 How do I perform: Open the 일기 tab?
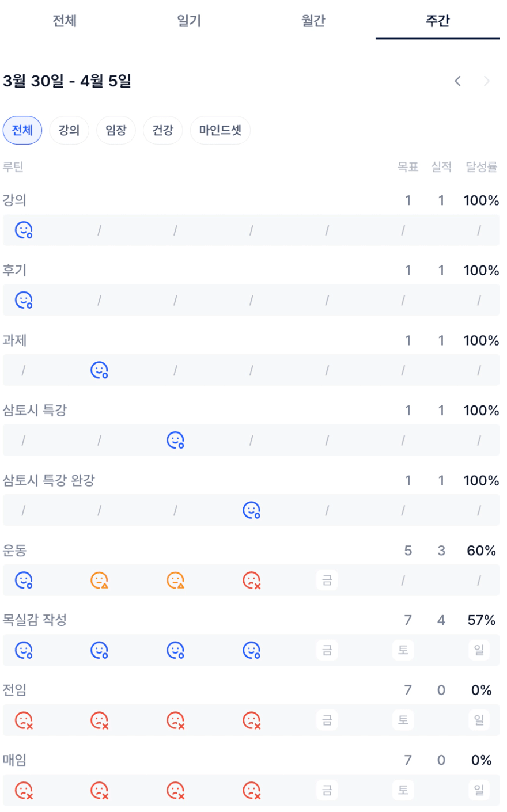pos(189,21)
